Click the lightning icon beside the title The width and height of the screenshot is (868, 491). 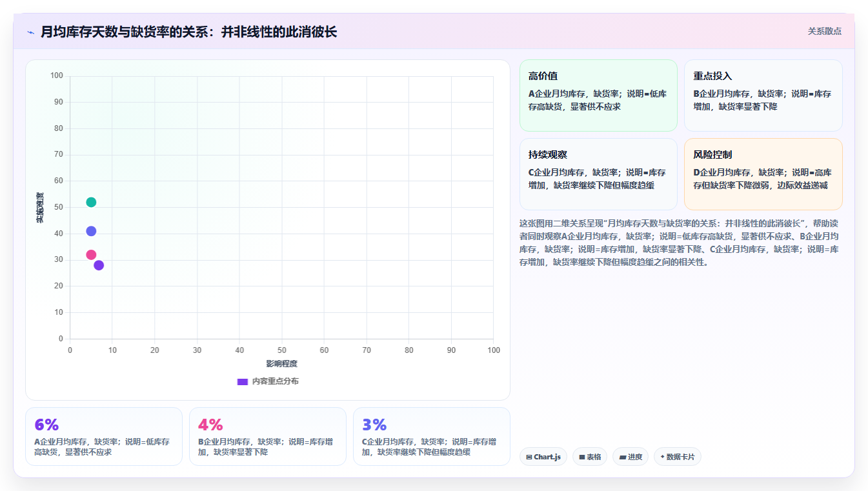[31, 32]
